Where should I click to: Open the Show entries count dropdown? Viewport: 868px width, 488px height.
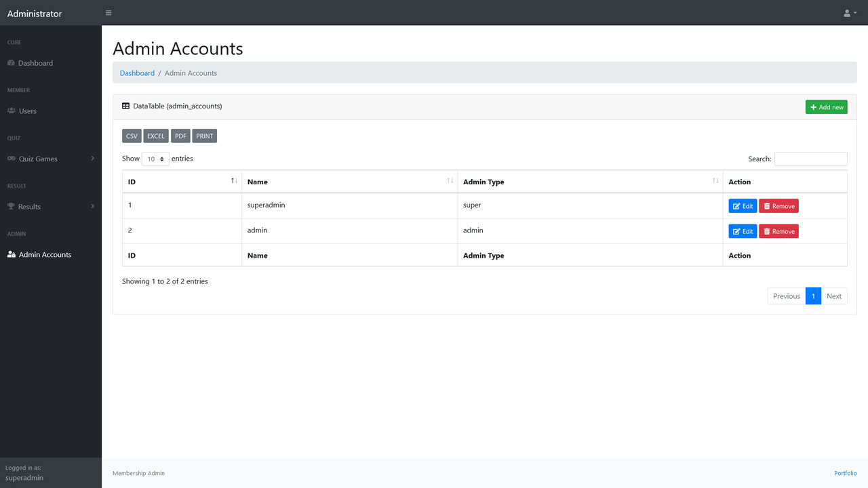pos(155,159)
